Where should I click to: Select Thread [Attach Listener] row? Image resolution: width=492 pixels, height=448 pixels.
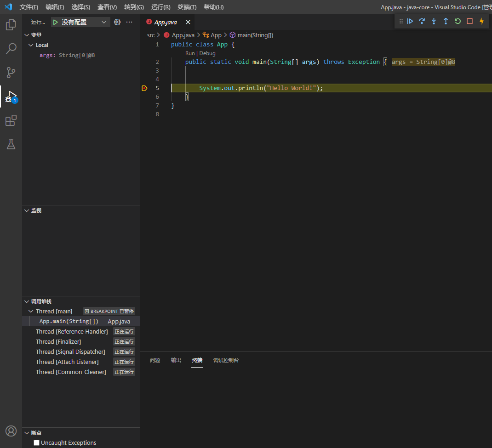[x=81, y=362]
